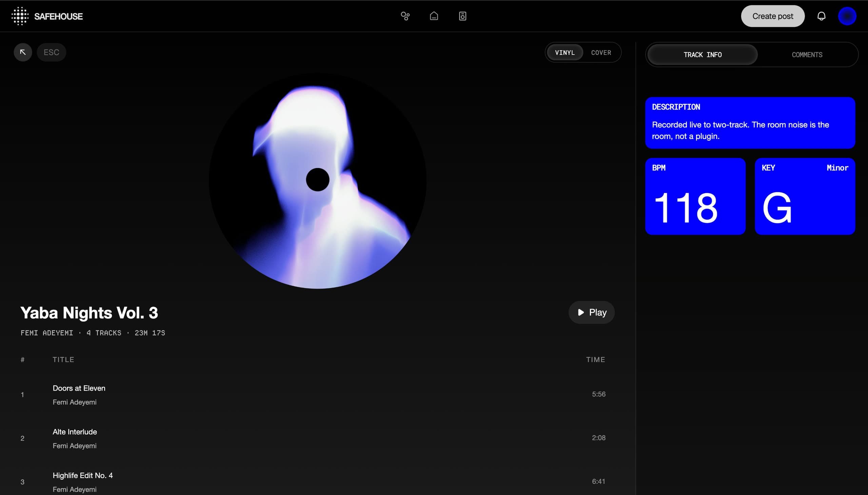This screenshot has height=495, width=868.
Task: Go to the home icon in top nav
Action: 434,16
